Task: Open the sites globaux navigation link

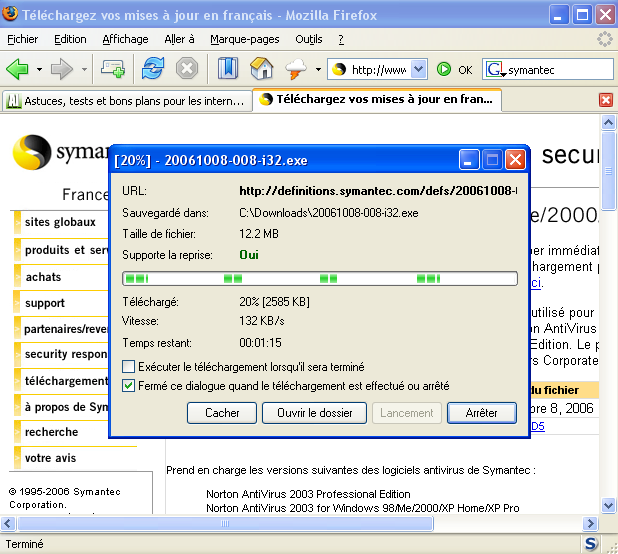Action: click(60, 222)
